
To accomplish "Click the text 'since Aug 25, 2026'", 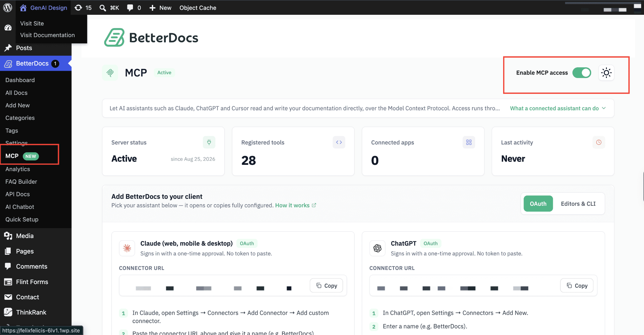I will pyautogui.click(x=193, y=159).
